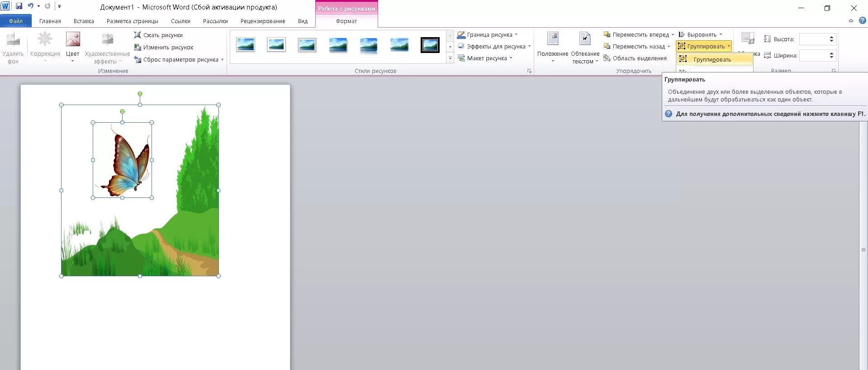Apply the fourth picture style thumbnail
Viewport: 868px width, 370px height.
[338, 45]
